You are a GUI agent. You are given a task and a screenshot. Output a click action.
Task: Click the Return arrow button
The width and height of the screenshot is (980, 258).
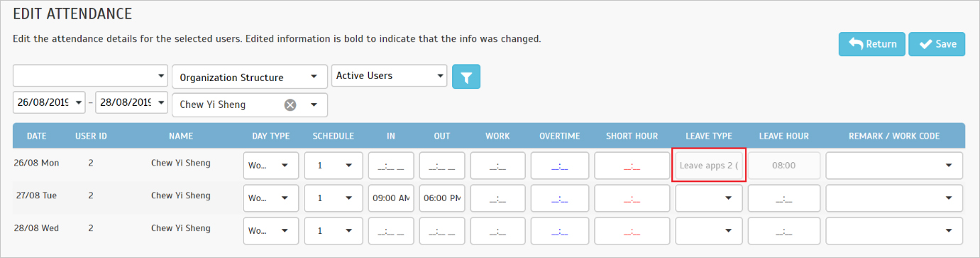click(x=871, y=44)
